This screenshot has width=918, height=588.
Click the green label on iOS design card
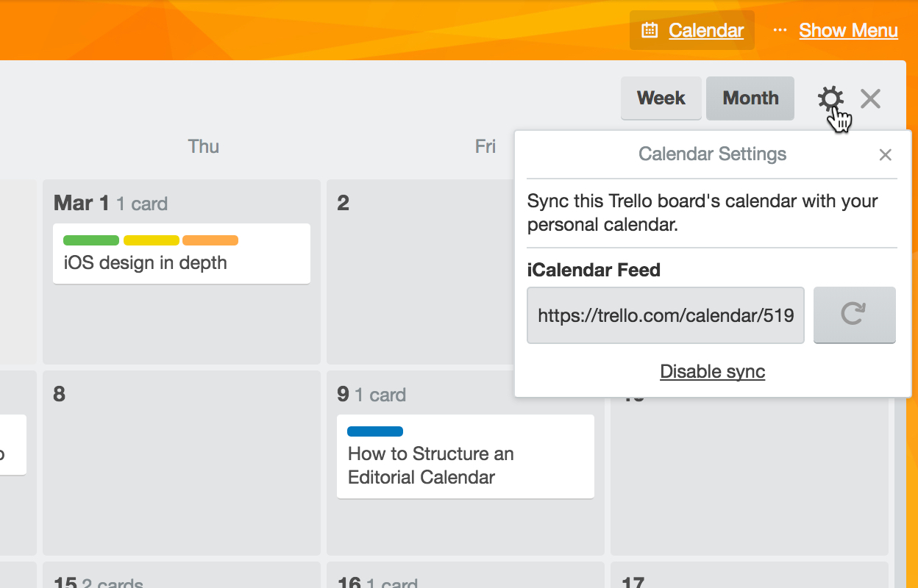tap(91, 240)
